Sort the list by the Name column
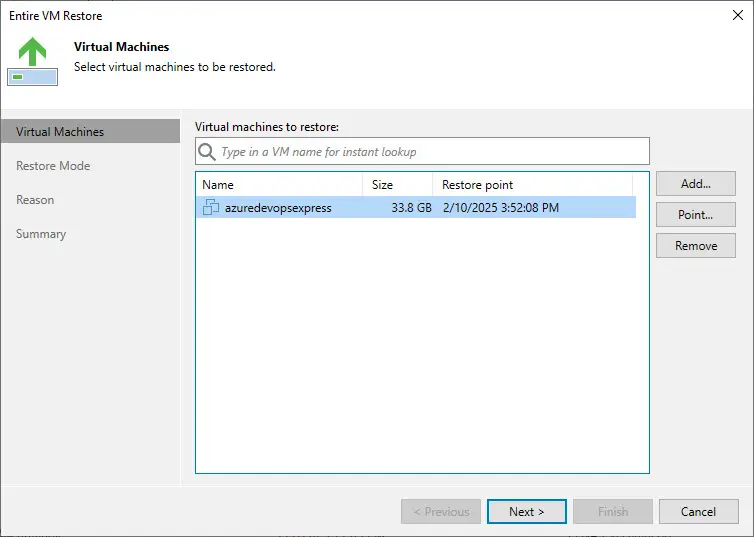This screenshot has height=537, width=754. pos(278,185)
